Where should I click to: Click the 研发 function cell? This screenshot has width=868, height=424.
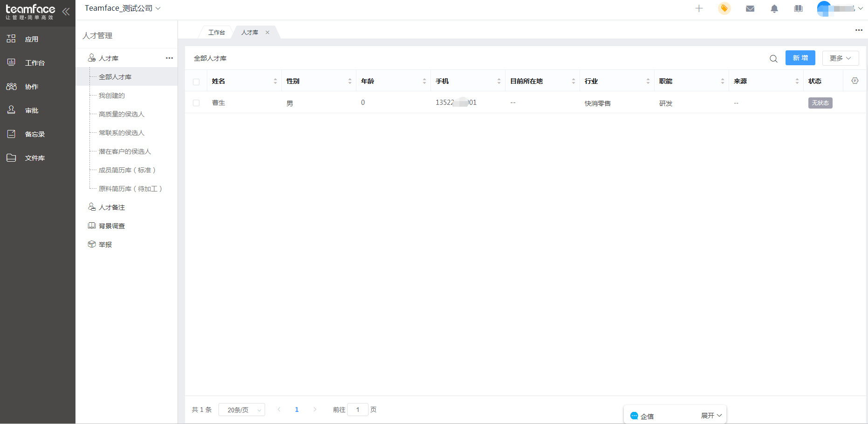666,103
